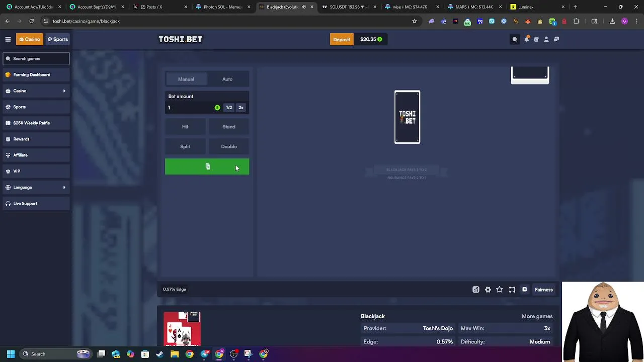644x362 pixels.
Task: Expand the Language sidebar arrow
Action: (x=64, y=188)
